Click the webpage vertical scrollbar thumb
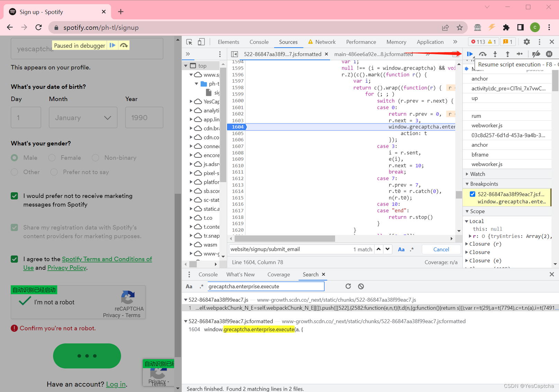 click(x=178, y=275)
